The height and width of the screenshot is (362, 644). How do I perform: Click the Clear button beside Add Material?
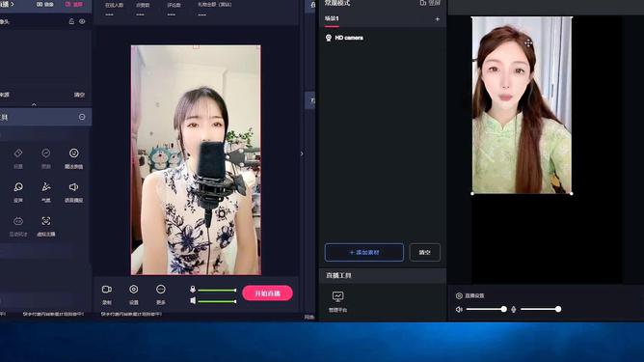(x=425, y=253)
